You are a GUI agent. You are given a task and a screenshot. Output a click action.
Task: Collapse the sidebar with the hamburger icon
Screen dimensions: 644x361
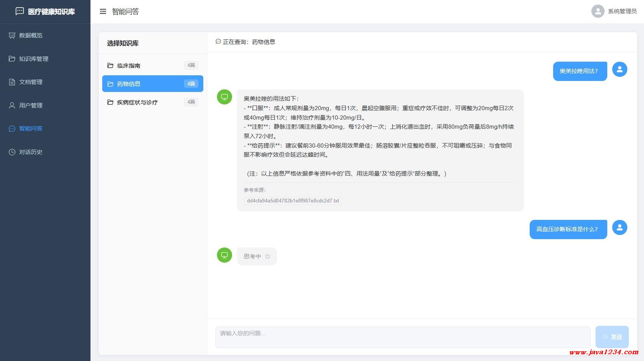[103, 12]
